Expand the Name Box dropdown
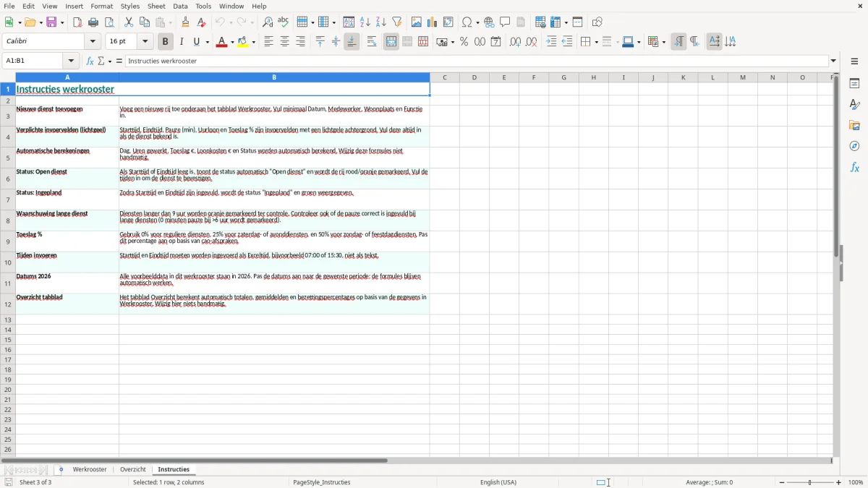 click(72, 61)
